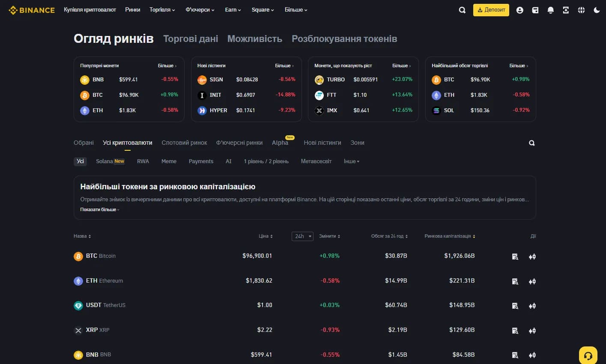
Task: Click the Депозит button
Action: tap(491, 10)
